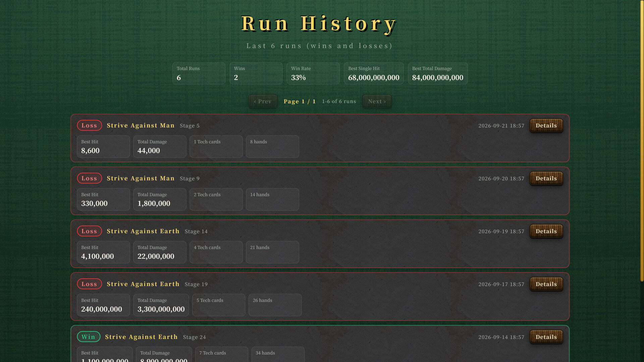Click the '1-6 of 6 runs' text
This screenshot has height=362, width=644.
(x=339, y=102)
